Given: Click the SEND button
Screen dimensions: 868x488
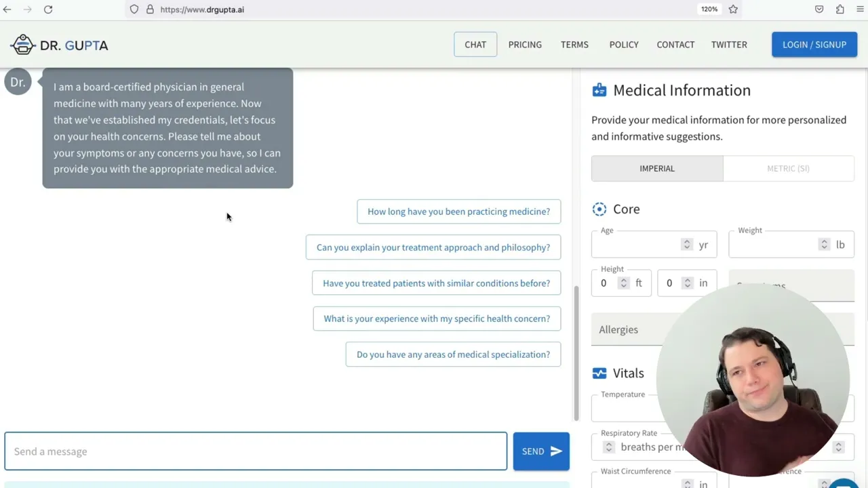Looking at the screenshot, I should [541, 451].
